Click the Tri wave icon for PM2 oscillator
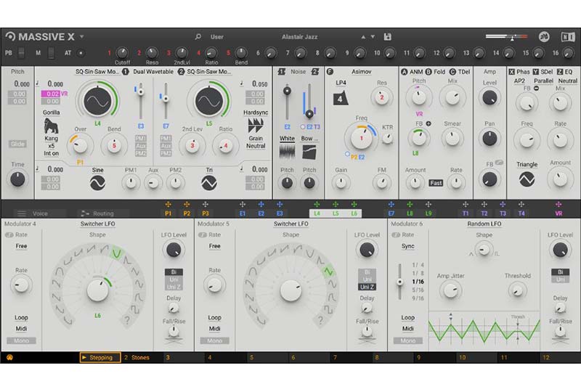 [x=209, y=183]
